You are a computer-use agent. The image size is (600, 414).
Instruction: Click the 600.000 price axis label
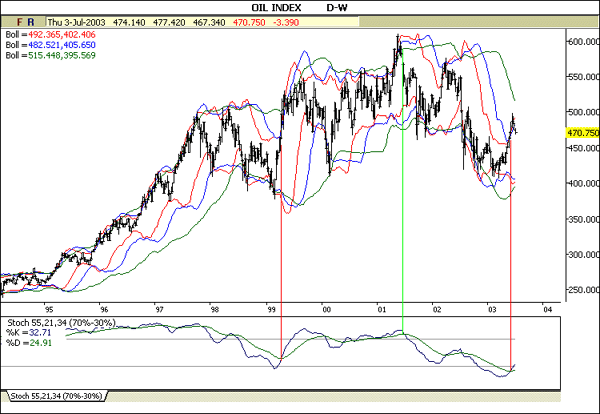[x=583, y=41]
